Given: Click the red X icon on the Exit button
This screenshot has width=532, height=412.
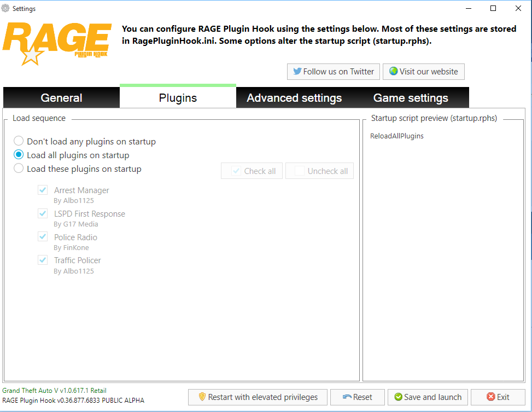Looking at the screenshot, I should [x=491, y=397].
